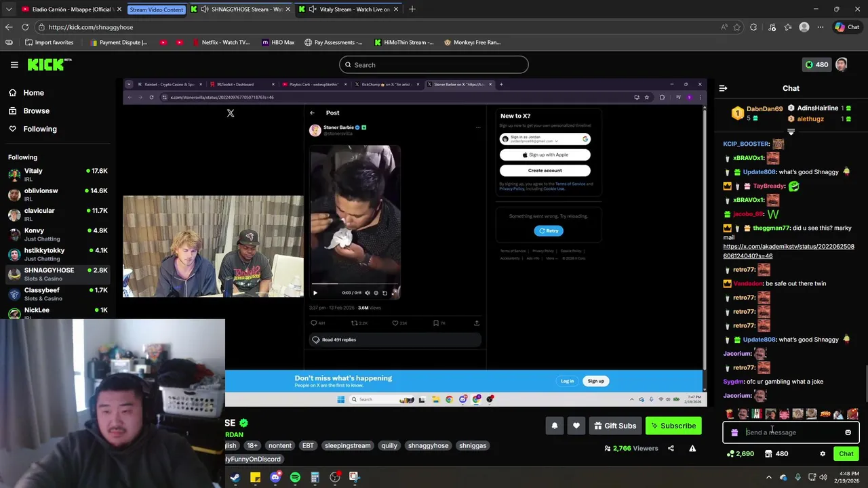Viewport: 868px width, 488px height.
Task: Open the HBO Max bookmark
Action: pos(277,42)
